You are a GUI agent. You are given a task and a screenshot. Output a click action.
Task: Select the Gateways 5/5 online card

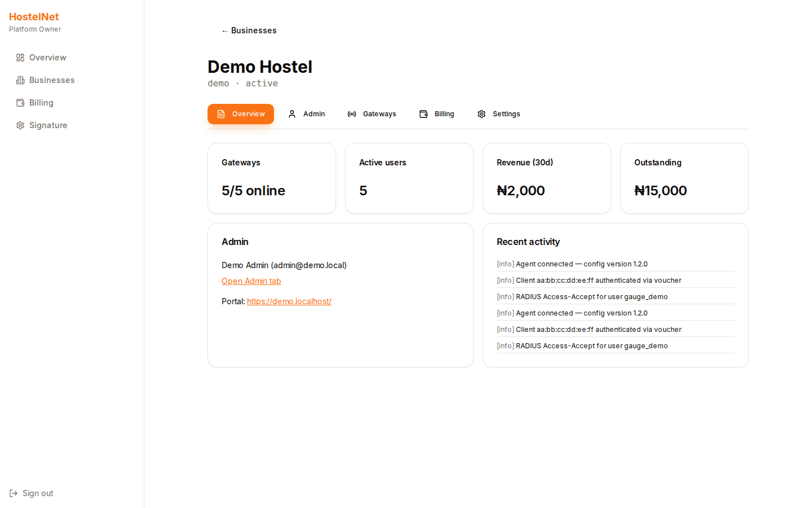pos(272,178)
